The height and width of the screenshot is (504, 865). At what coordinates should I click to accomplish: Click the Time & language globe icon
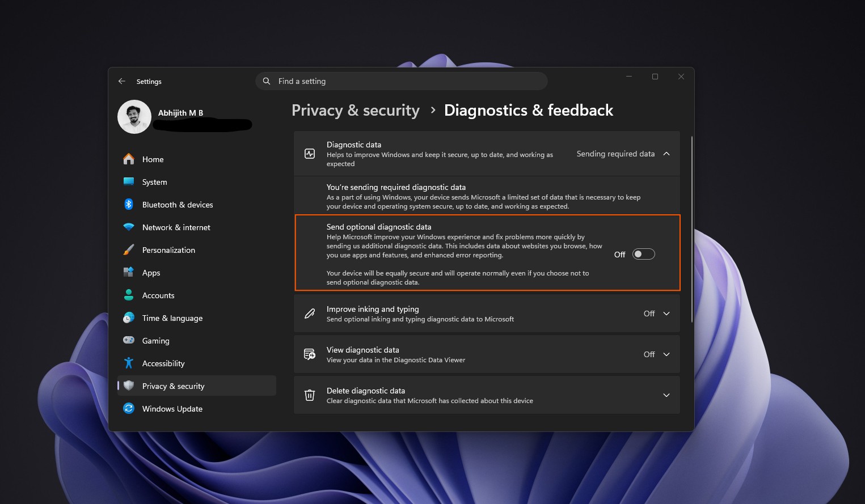(129, 318)
